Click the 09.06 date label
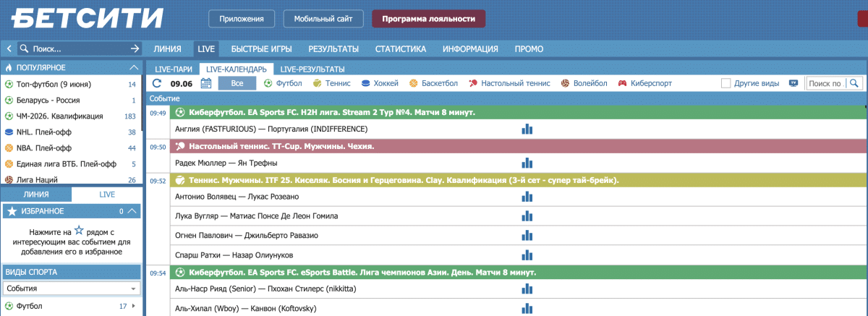The width and height of the screenshot is (868, 316). tap(181, 84)
